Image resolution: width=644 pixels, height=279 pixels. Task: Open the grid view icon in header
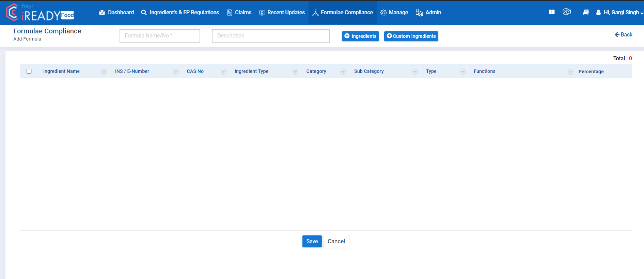[x=552, y=12]
